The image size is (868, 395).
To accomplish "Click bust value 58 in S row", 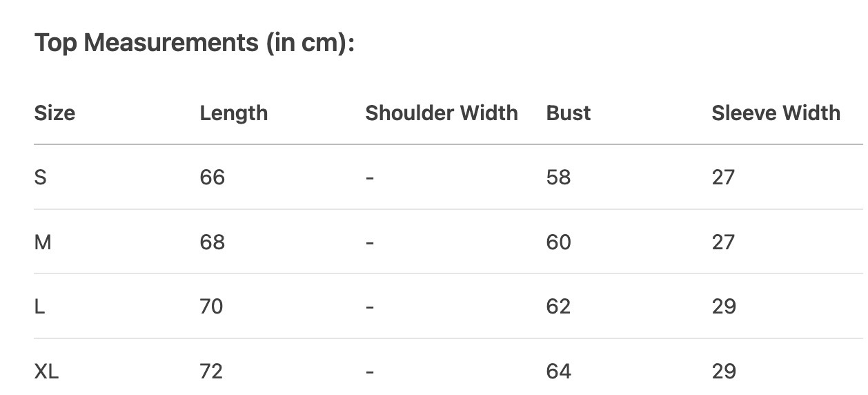I will [558, 177].
